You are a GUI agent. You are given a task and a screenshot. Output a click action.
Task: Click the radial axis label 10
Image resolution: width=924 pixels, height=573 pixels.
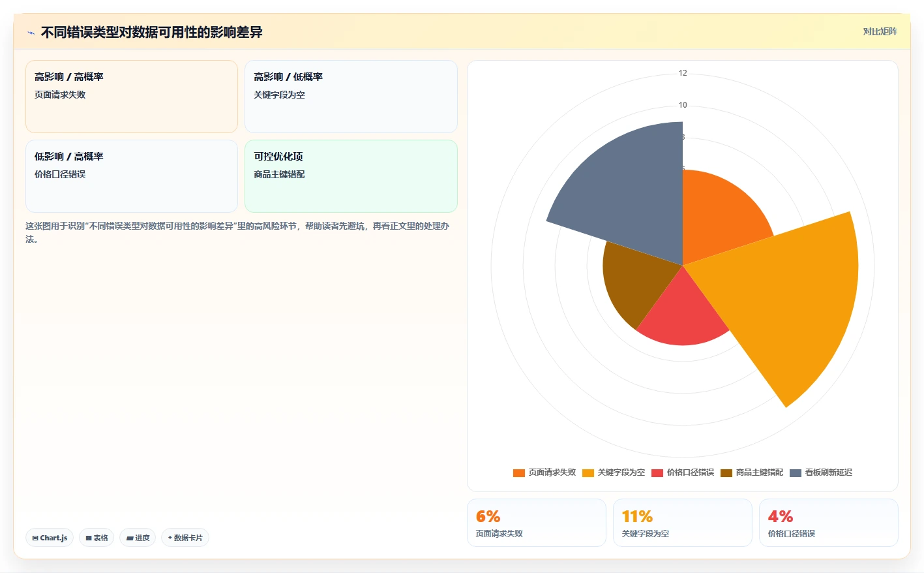[683, 105]
